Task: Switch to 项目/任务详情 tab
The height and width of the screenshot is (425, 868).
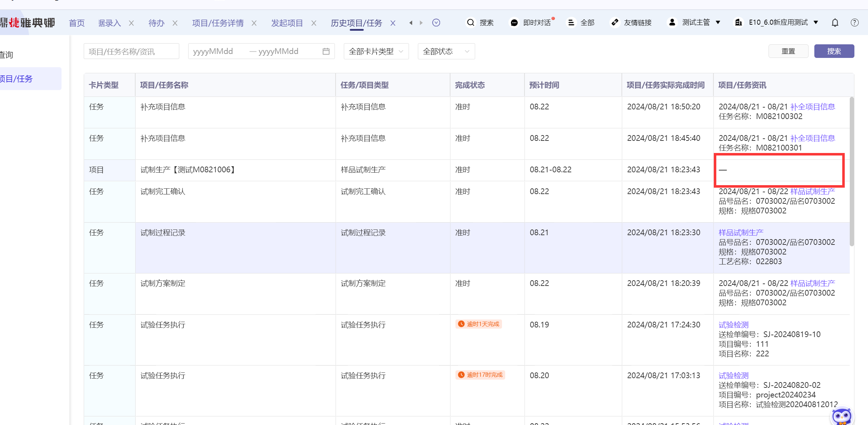Action: (x=218, y=23)
